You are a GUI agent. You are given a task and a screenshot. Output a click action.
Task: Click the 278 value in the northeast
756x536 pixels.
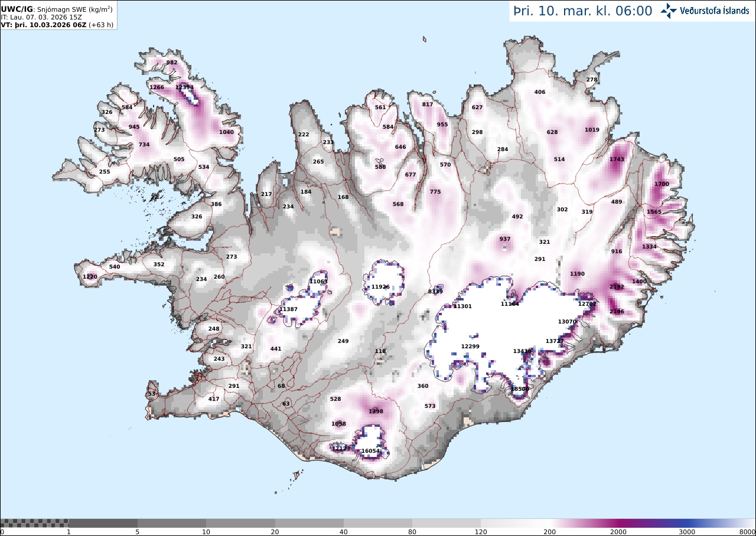[592, 80]
